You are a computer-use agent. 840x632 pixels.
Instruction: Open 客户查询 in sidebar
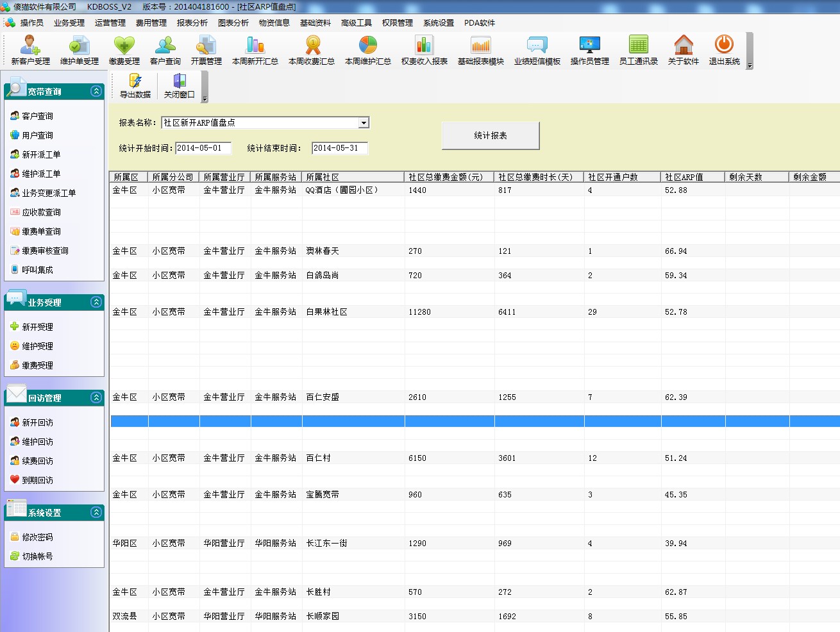pyautogui.click(x=32, y=116)
